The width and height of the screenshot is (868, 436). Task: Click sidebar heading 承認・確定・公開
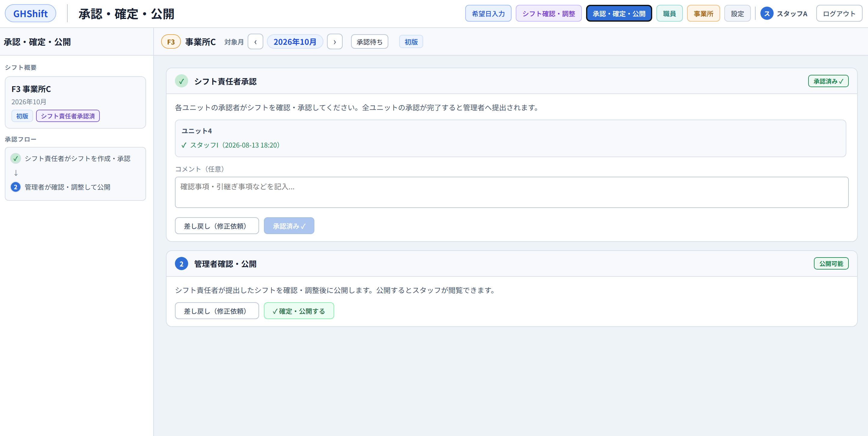[37, 42]
